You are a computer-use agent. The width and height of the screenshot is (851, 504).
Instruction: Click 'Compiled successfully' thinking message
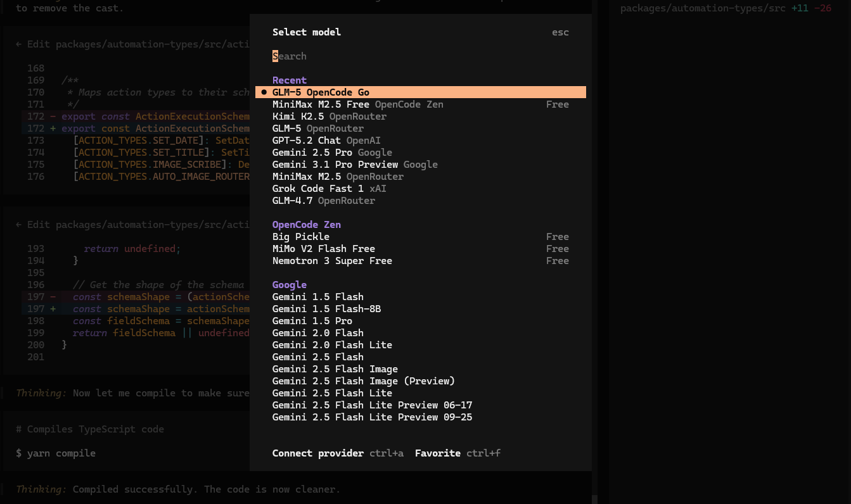coord(178,489)
